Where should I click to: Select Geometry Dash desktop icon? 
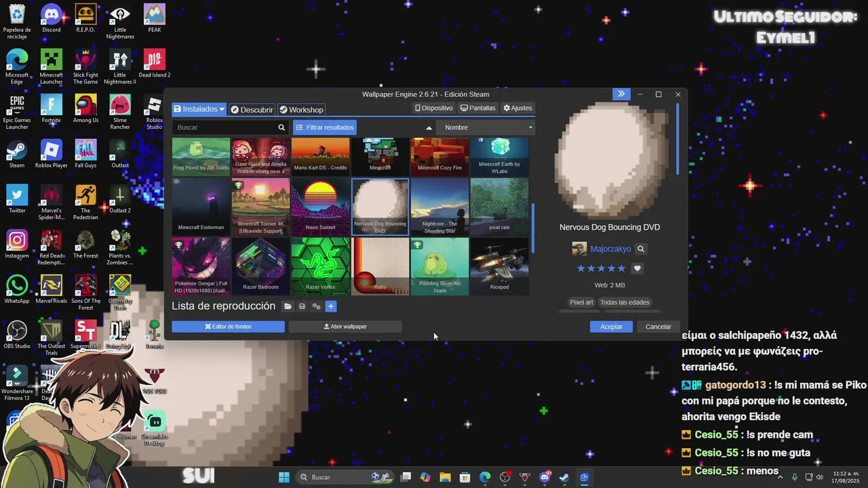tap(120, 293)
